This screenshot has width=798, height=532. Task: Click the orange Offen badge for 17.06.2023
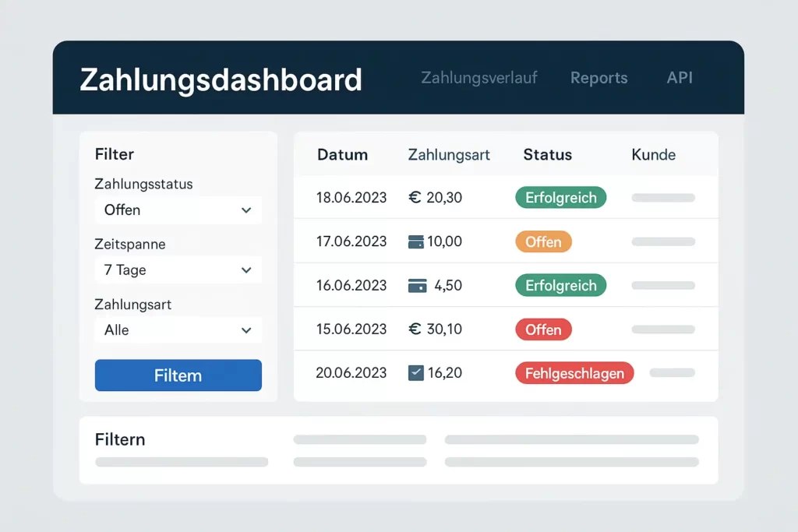click(543, 241)
